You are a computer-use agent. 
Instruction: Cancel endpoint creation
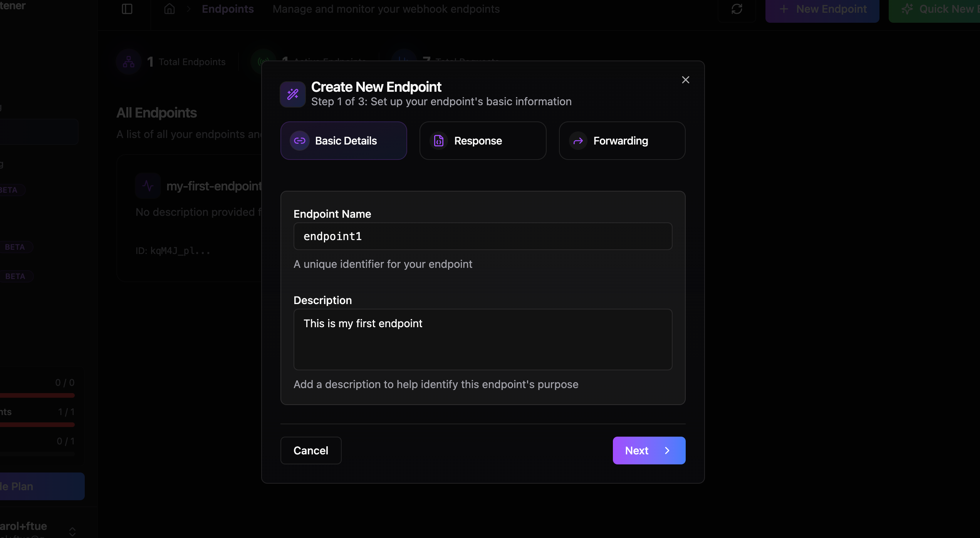[x=311, y=451]
